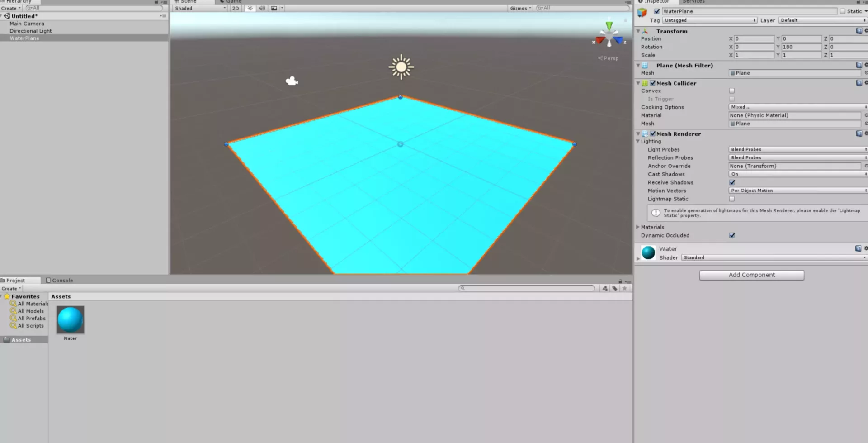Disable the Receive Shadows checkbox
The image size is (868, 443).
point(732,182)
